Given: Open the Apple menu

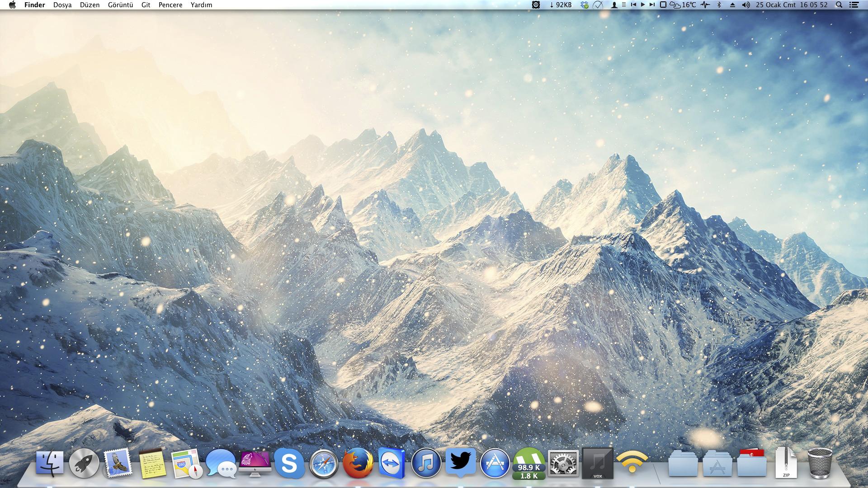Looking at the screenshot, I should coord(12,5).
